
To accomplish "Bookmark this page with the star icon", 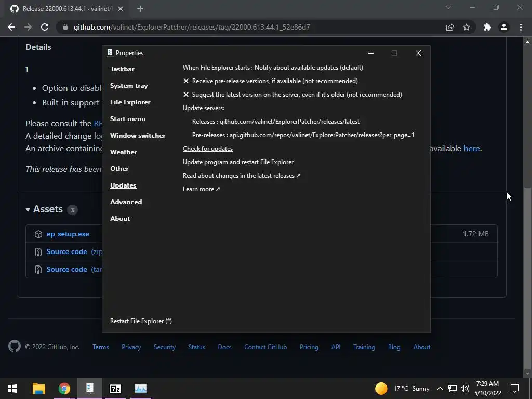I will [467, 27].
